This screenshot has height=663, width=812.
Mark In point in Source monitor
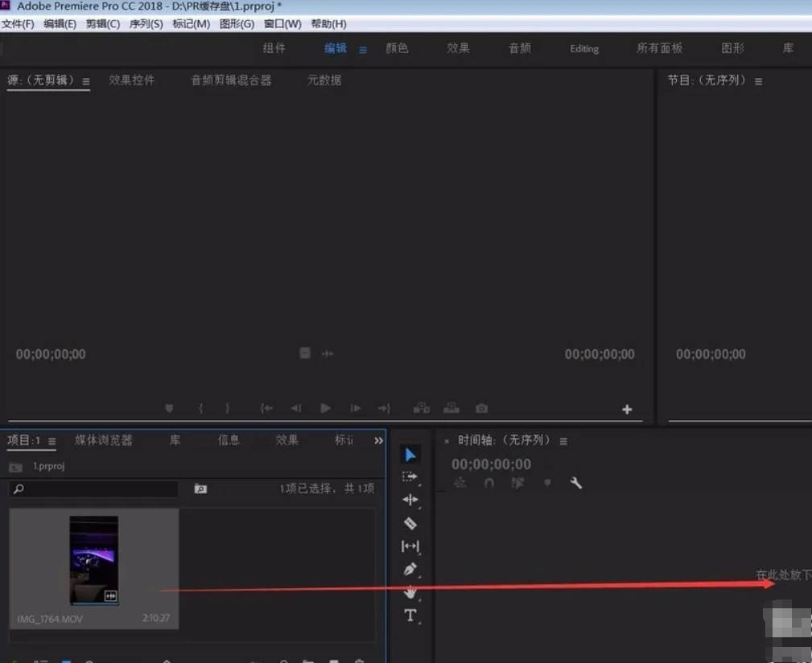[x=201, y=409]
